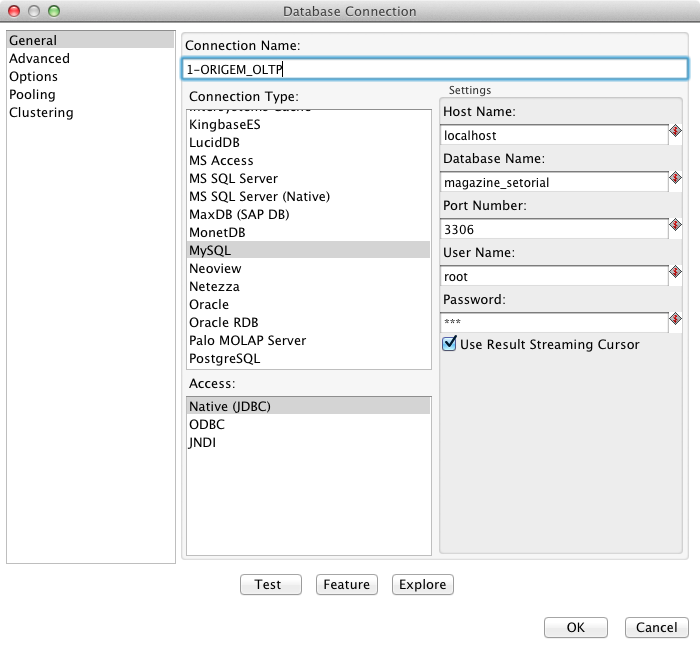Screen dimensions: 700x650
Task: Click variable icon beside Database Name field
Action: click(x=675, y=178)
